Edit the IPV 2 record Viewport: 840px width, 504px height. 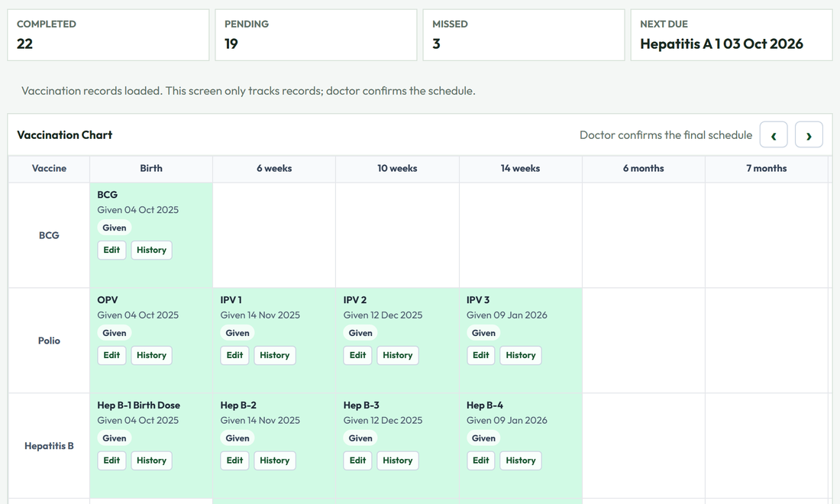[358, 355]
